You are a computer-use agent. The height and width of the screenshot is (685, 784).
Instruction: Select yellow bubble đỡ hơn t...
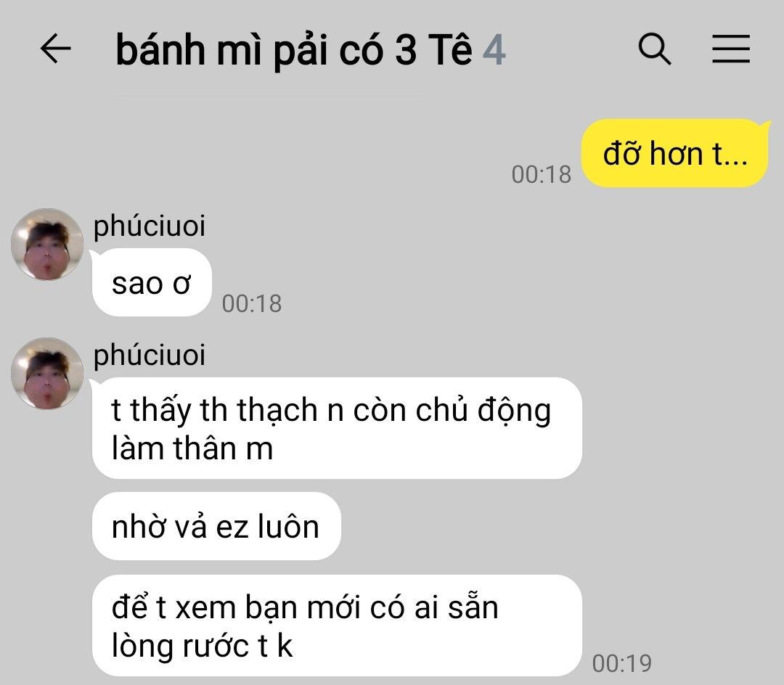(674, 153)
